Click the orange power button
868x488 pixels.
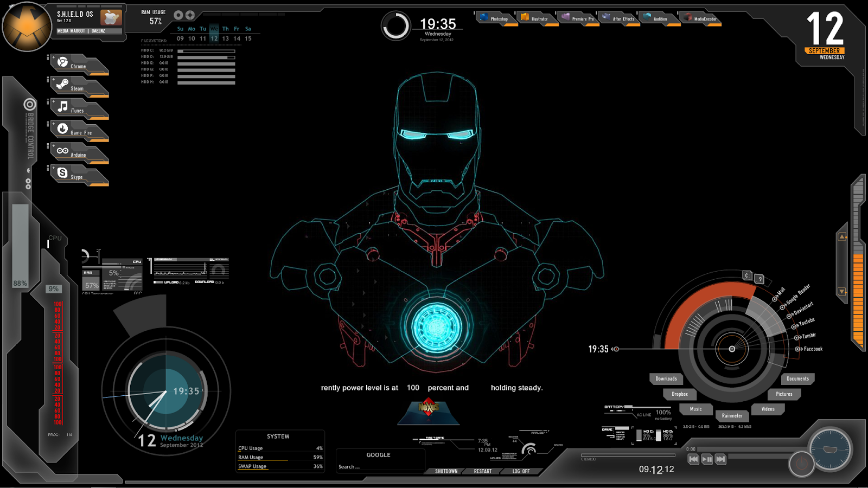coord(801,464)
